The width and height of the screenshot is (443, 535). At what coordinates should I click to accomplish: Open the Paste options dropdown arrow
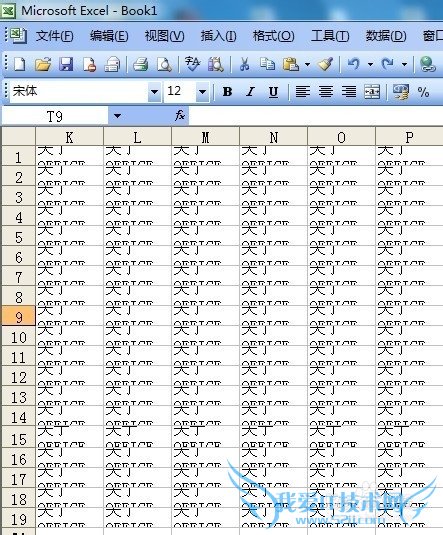pyautogui.click(x=308, y=64)
